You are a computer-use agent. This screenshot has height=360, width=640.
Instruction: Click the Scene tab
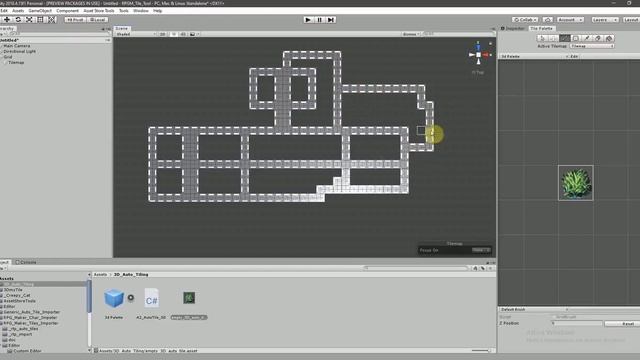[x=122, y=29]
